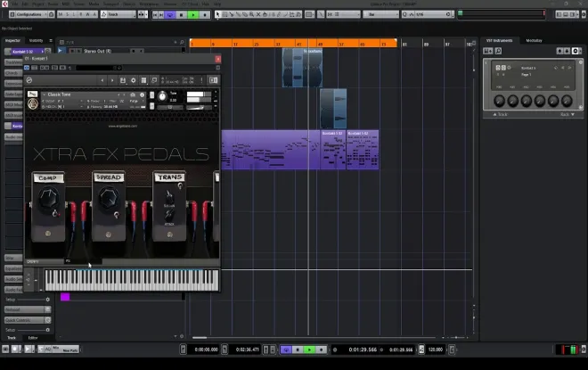Toggle the TRANS pedal footswitch
Viewport: 588px width, 370px height.
[x=170, y=234]
